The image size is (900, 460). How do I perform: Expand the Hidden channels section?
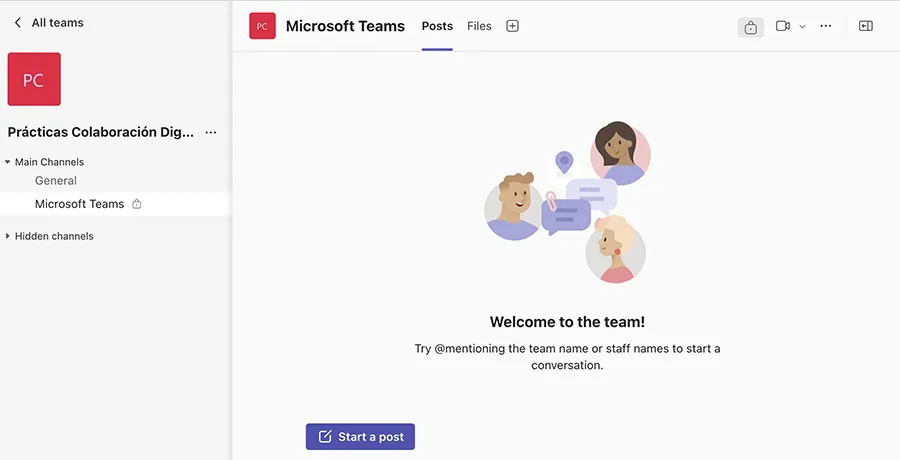pos(8,237)
